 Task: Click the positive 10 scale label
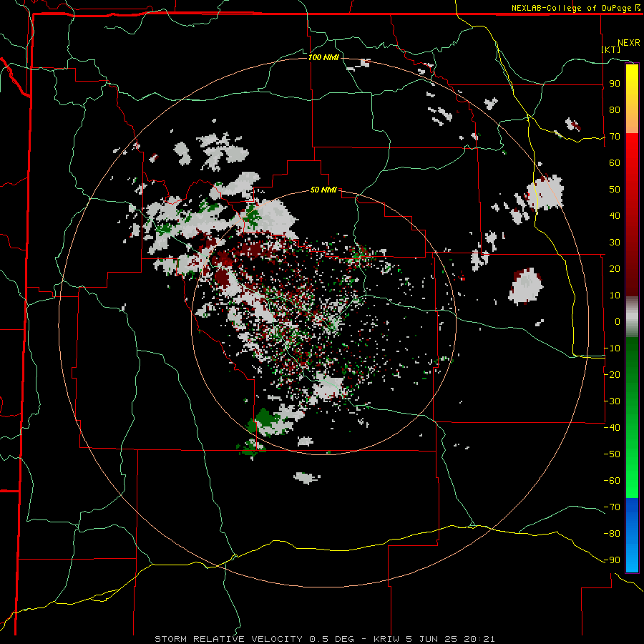tap(615, 296)
